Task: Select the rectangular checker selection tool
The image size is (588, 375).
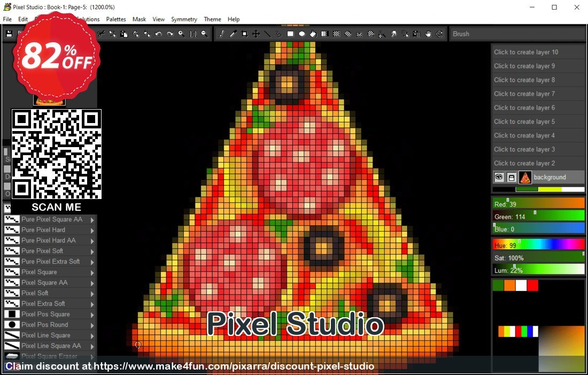Action: click(336, 34)
